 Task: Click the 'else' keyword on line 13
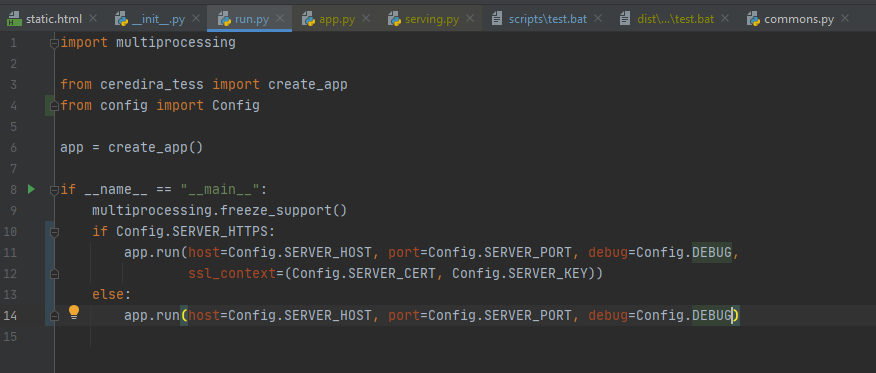coord(108,295)
